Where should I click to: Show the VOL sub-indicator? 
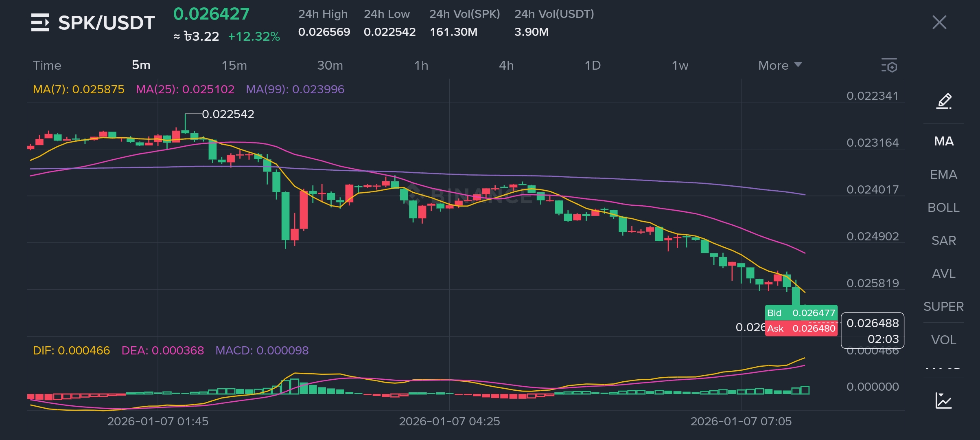click(943, 340)
